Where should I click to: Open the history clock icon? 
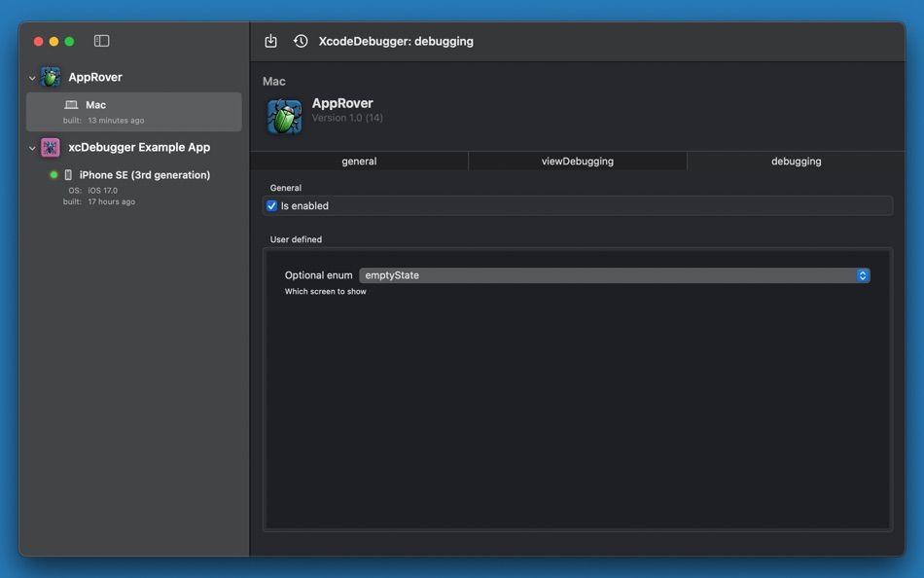[x=301, y=41]
